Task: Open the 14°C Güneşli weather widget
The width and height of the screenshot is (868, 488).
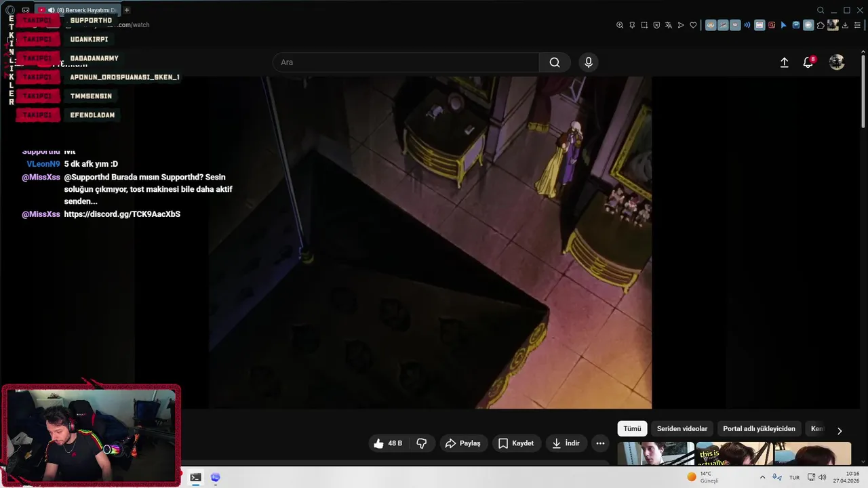Action: pyautogui.click(x=703, y=477)
